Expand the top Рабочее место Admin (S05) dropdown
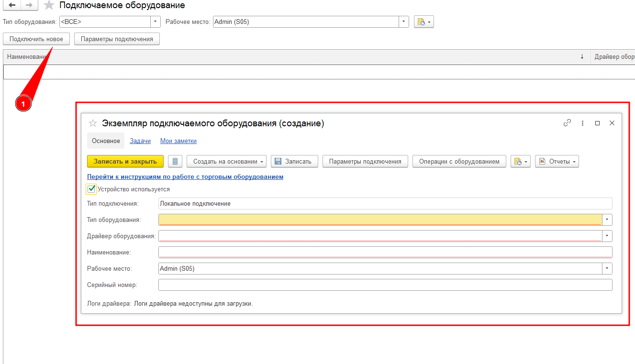The width and height of the screenshot is (635, 364). coord(404,22)
